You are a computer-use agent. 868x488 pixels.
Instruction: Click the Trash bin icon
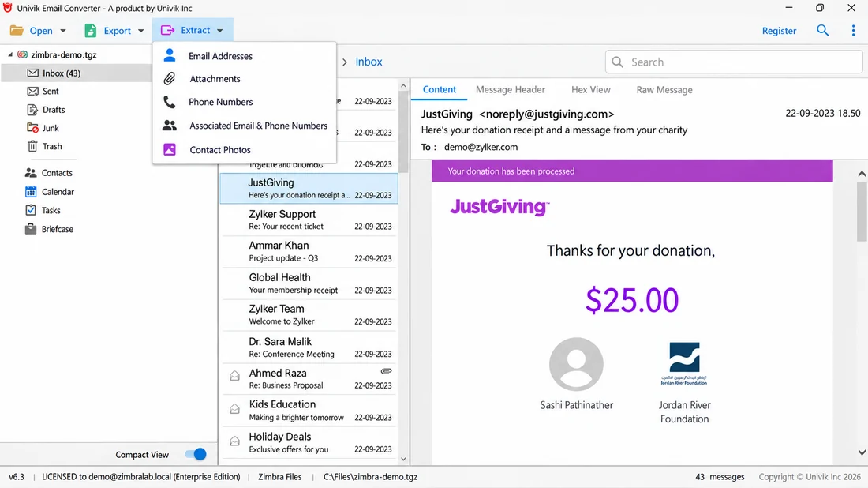click(x=32, y=146)
